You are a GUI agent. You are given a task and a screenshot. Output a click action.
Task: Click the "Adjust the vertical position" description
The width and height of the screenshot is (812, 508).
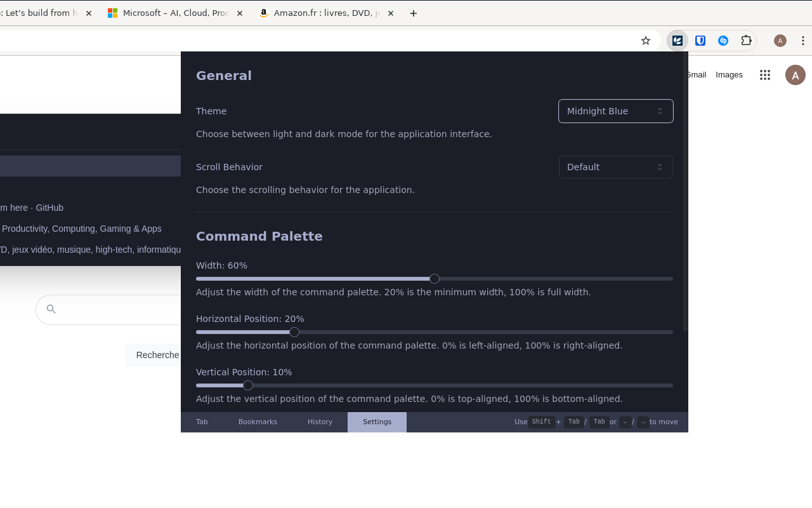[409, 399]
